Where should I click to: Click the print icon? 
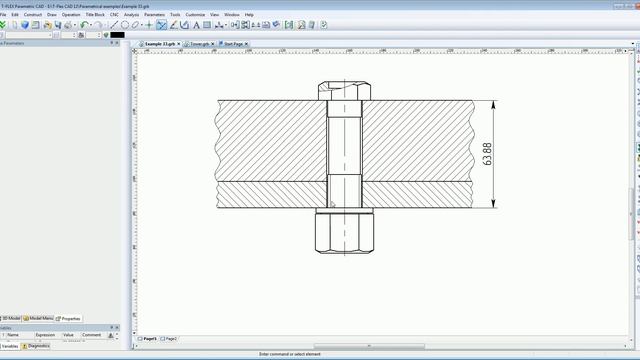(68, 25)
